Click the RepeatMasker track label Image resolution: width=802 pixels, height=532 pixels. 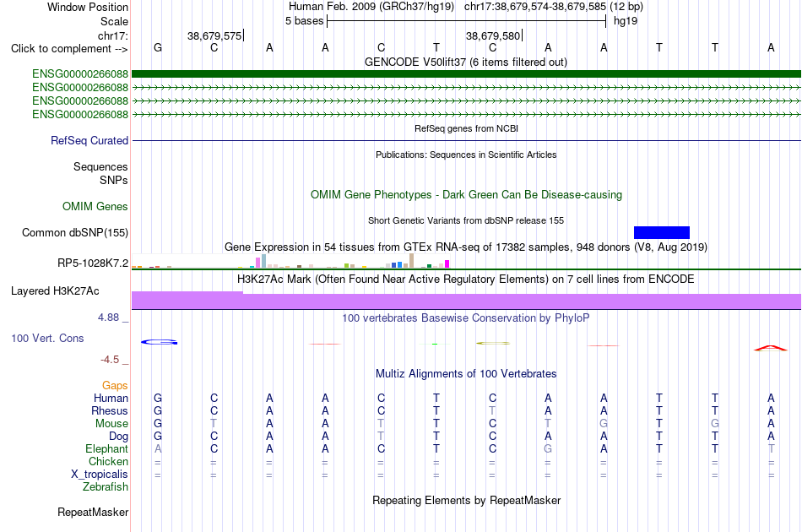(93, 512)
